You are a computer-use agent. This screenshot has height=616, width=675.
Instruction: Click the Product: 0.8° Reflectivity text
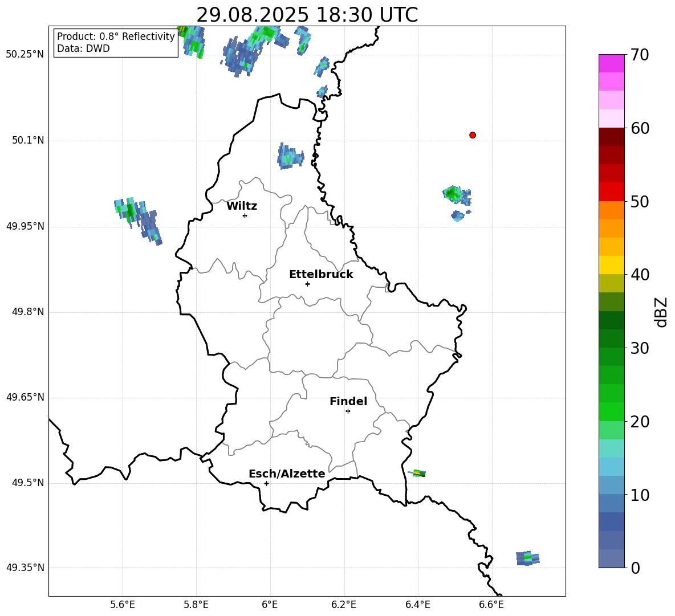pyautogui.click(x=116, y=36)
